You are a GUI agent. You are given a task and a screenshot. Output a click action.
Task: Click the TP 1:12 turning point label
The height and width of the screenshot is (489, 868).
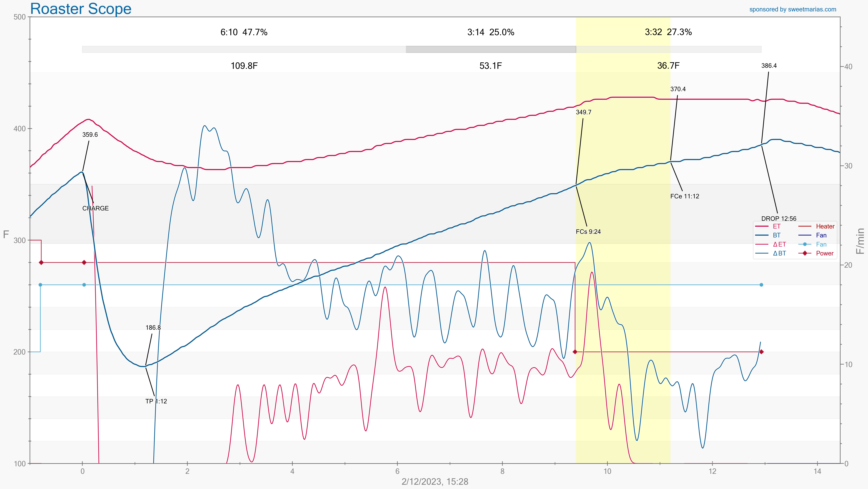(156, 401)
